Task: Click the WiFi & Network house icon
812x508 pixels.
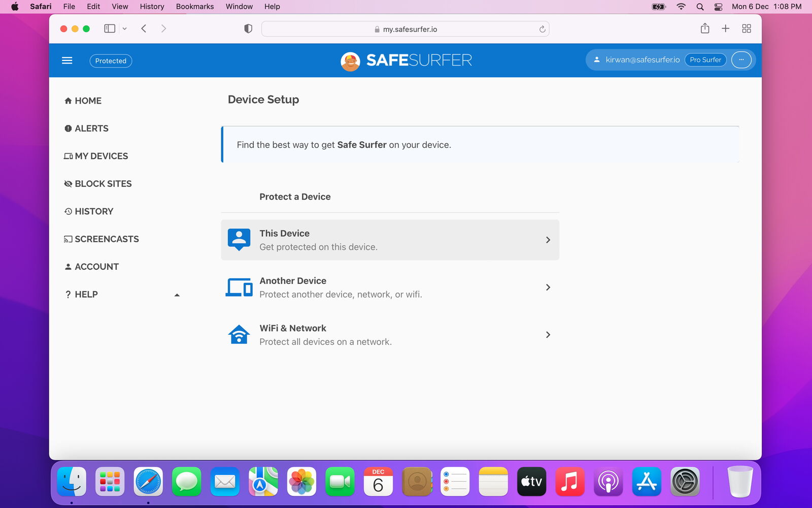Action: [x=239, y=334]
